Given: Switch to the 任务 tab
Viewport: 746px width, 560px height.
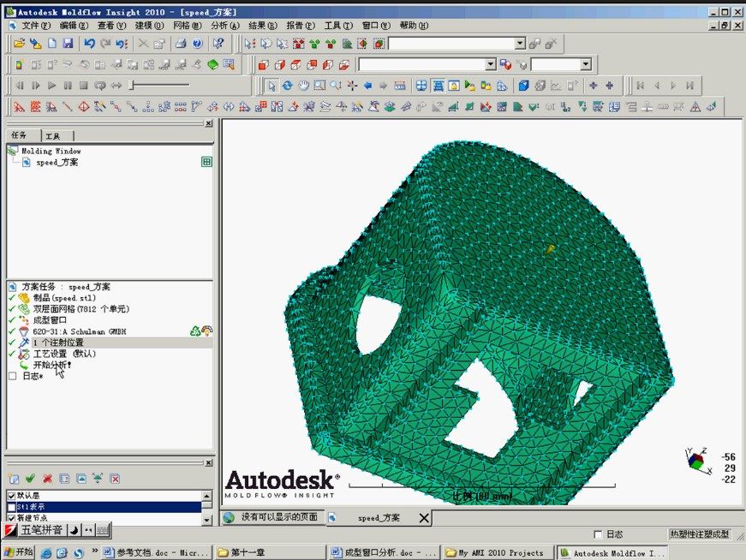Looking at the screenshot, I should [x=19, y=135].
